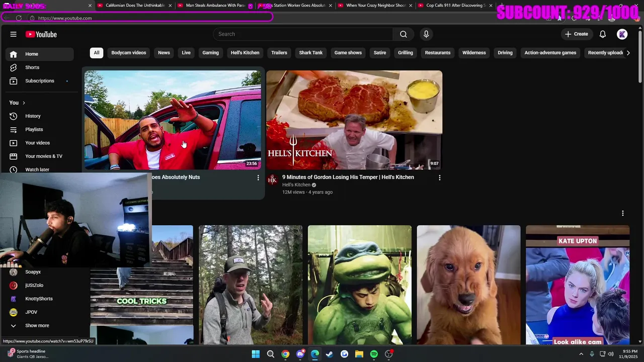Screen dimensions: 644x362
Task: Select the All category chip
Action: click(97, 53)
